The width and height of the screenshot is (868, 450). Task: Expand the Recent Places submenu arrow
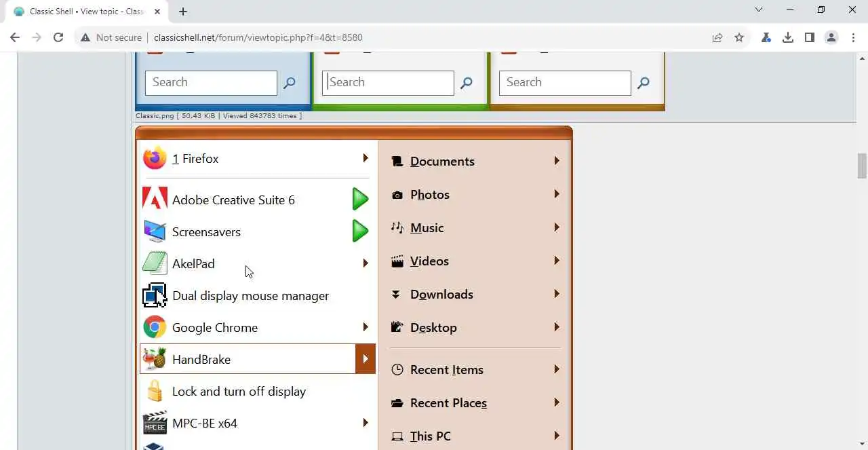[557, 402]
